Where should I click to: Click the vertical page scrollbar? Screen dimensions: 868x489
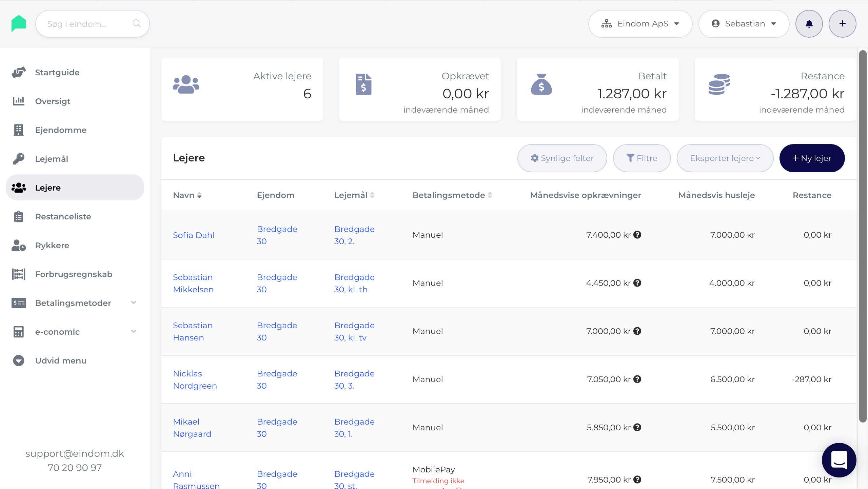(863, 237)
